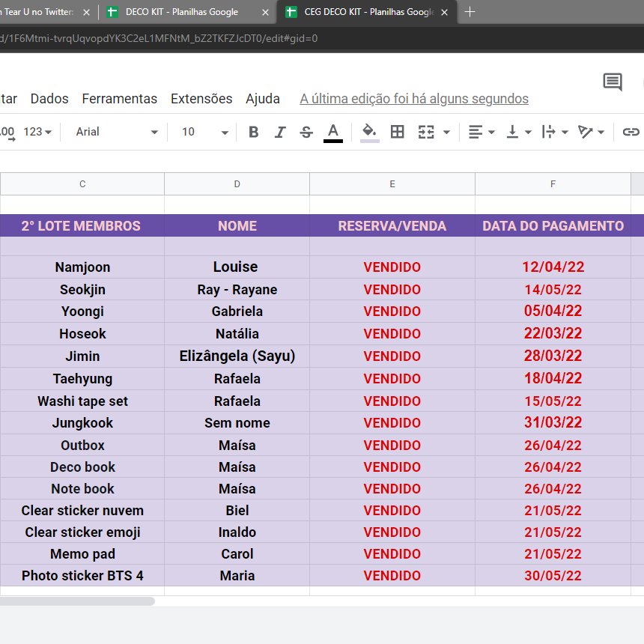Viewport: 644px width, 644px height.
Task: Select the 12/04/22 date cell
Action: click(x=553, y=267)
